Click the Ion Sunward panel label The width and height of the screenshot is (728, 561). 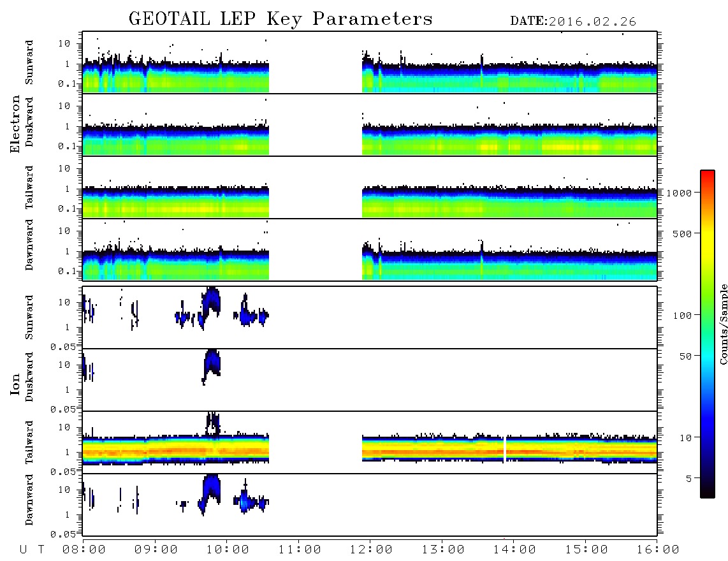coord(29,317)
